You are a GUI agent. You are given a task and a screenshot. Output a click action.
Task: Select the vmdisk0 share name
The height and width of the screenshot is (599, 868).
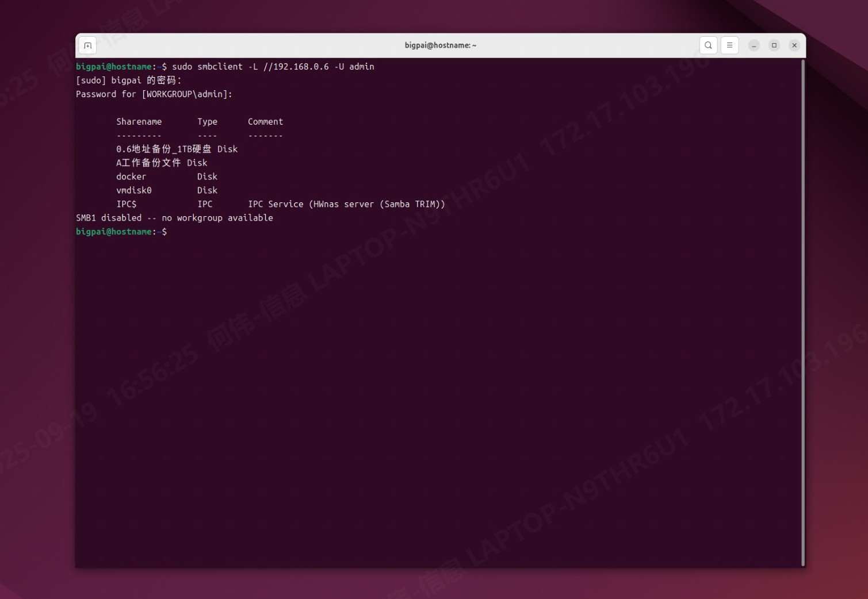(x=134, y=190)
